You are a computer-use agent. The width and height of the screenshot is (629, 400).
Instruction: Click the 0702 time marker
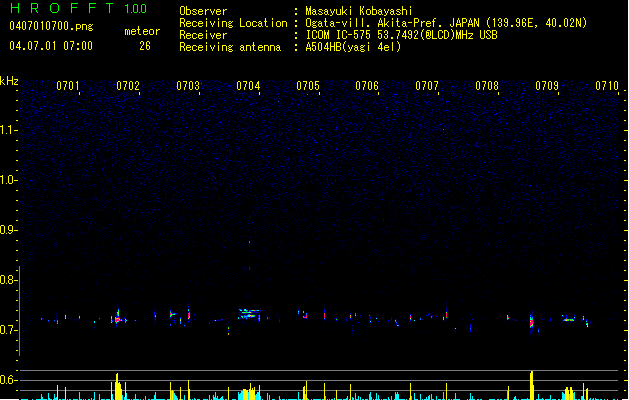[128, 86]
